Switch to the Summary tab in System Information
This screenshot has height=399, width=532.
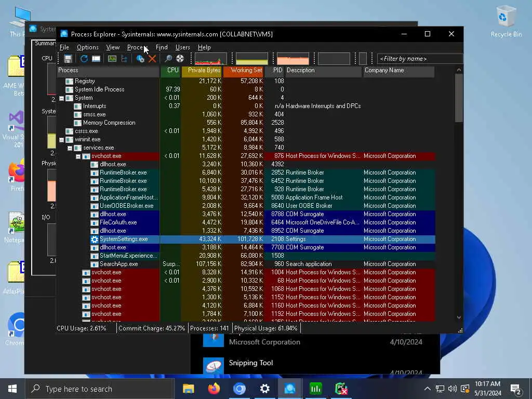[x=45, y=44]
